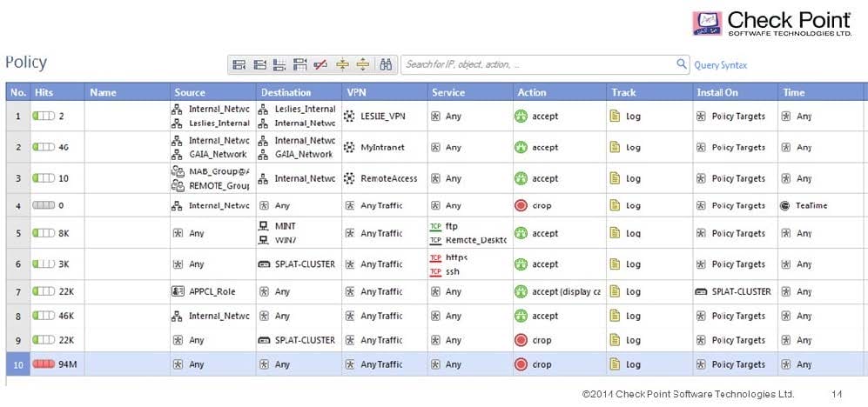Click the RemoteAccess community icon
Viewport: 868px width, 407px height.
(x=349, y=178)
